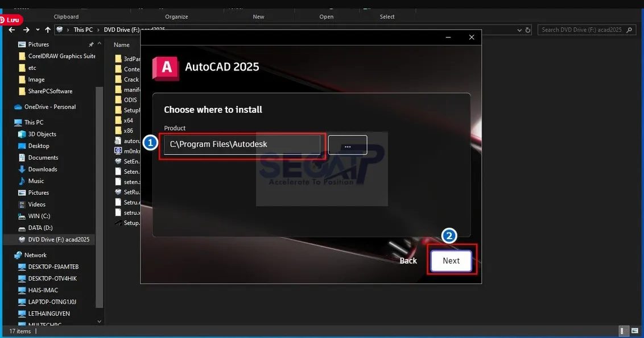Switch to large icons view in status bar

(635, 331)
